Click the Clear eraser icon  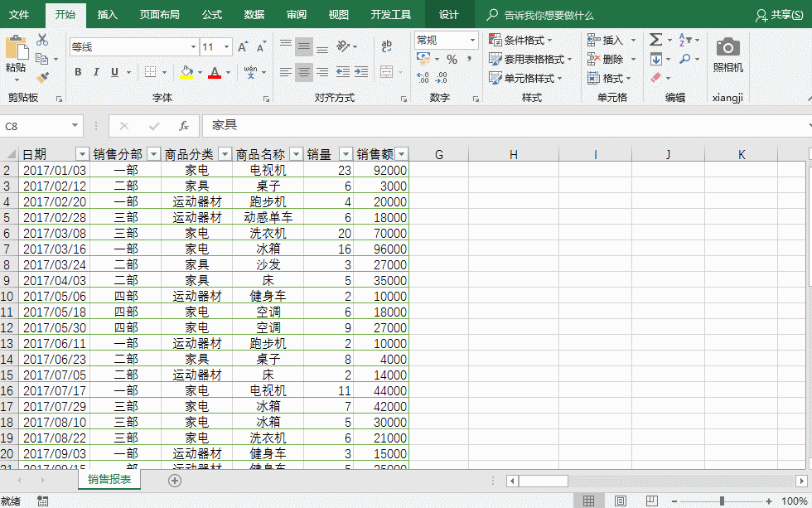click(656, 78)
